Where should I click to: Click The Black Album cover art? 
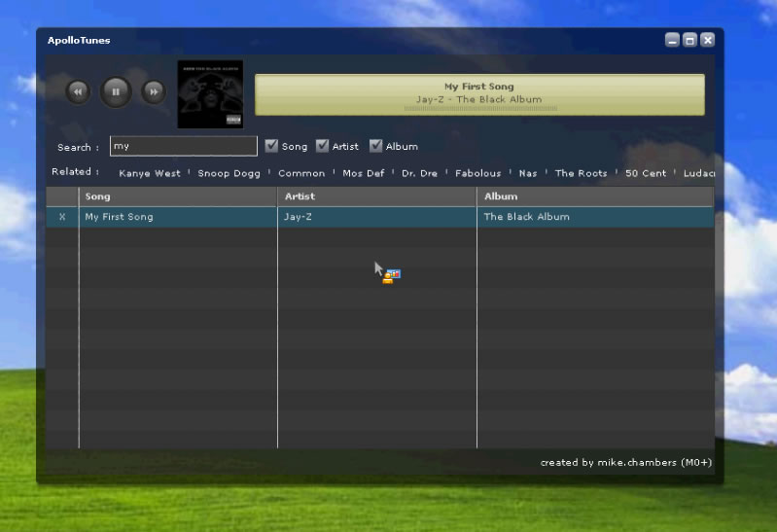point(210,94)
